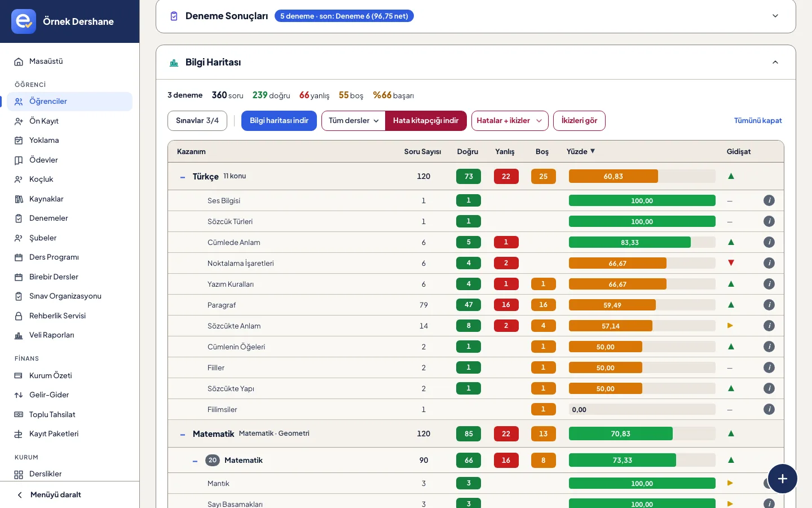Open the Masaüstü home icon

[19, 62]
